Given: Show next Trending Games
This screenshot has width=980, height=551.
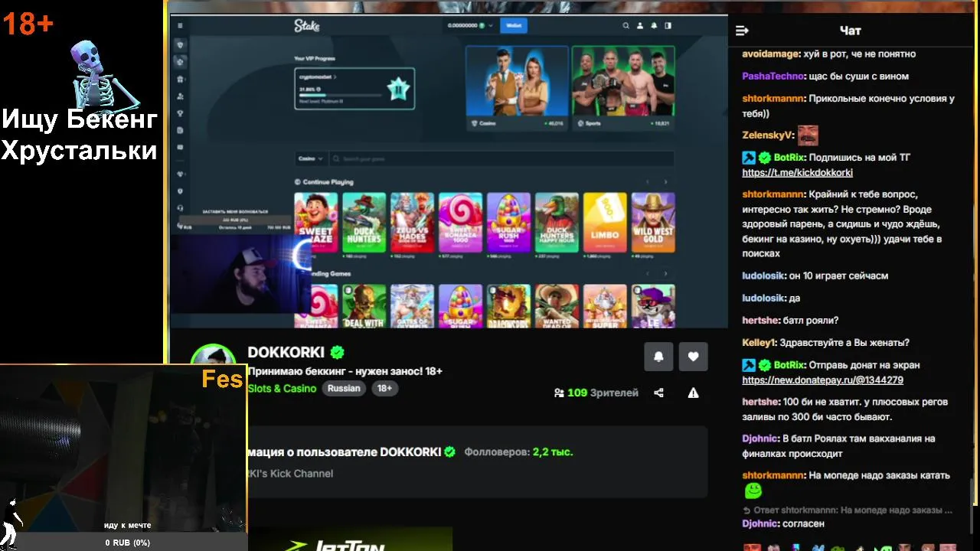Looking at the screenshot, I should tap(665, 273).
